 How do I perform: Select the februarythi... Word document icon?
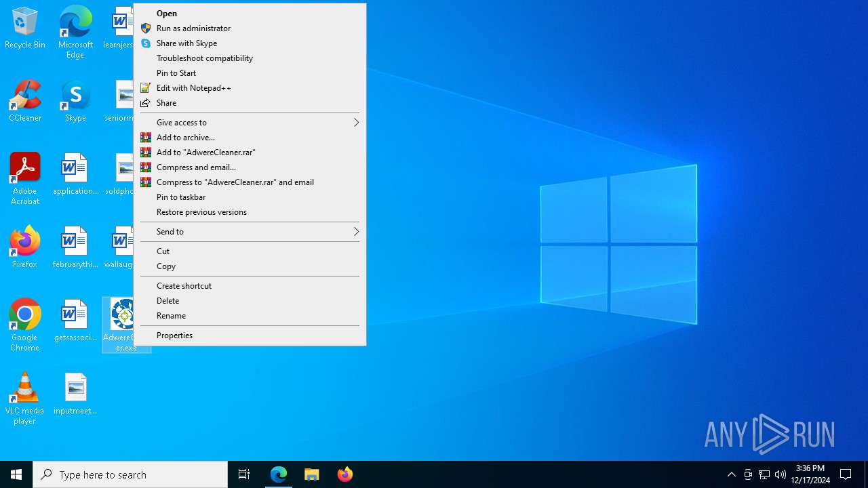tap(75, 247)
